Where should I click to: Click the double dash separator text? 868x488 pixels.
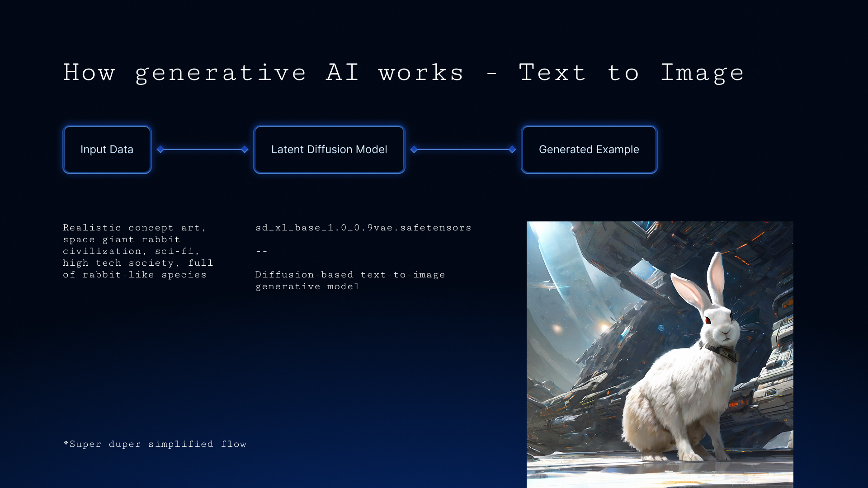click(x=261, y=251)
